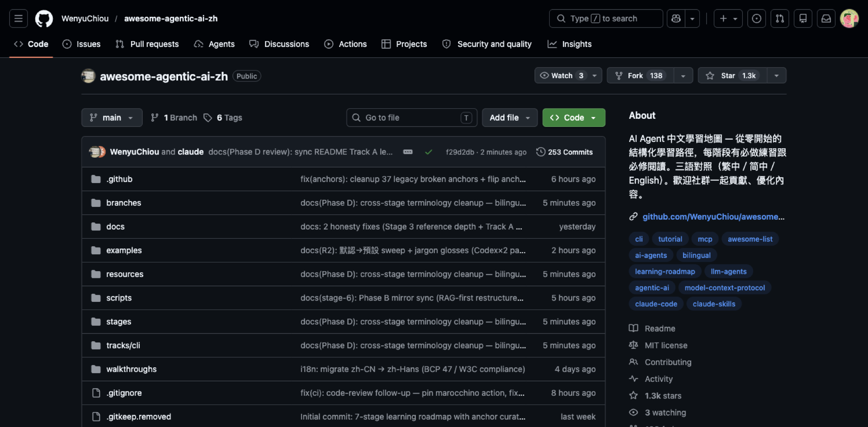The image size is (868, 427).
Task: Expand Watch notification options dropdown
Action: (x=594, y=75)
